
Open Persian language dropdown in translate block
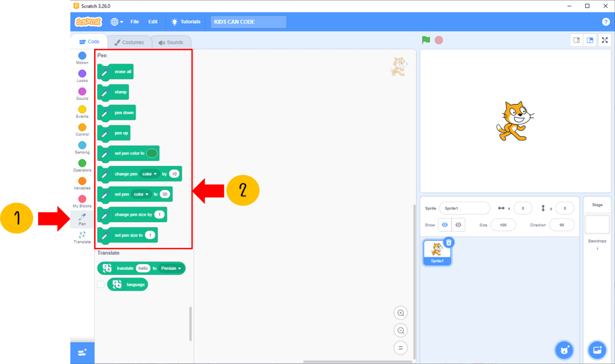171,268
